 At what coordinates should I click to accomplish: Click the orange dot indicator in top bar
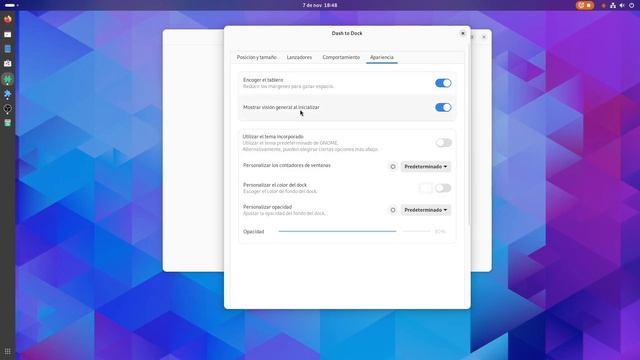[604, 6]
